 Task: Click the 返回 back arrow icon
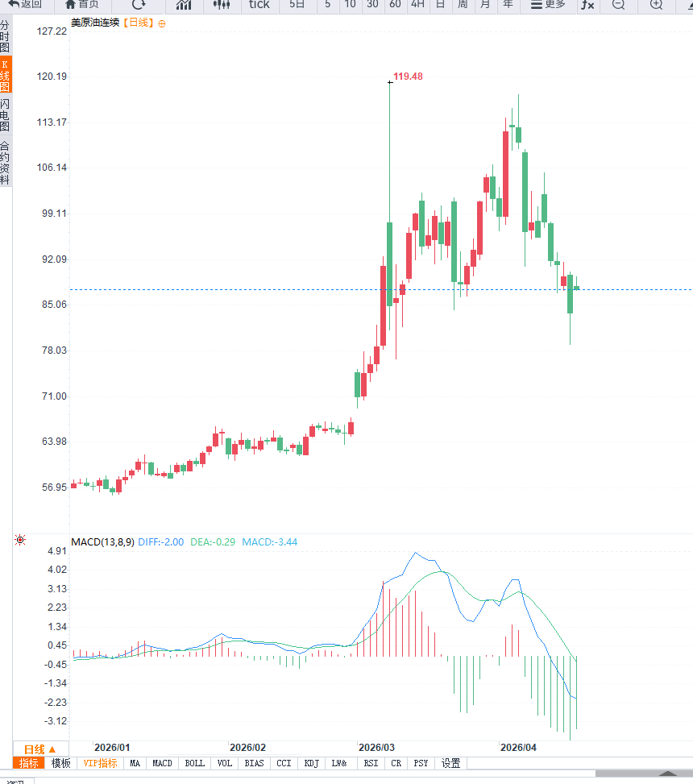click(14, 4)
